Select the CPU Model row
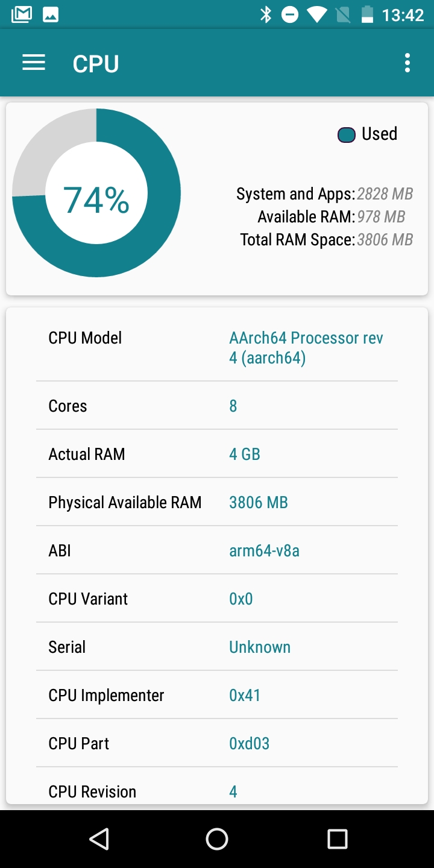Viewport: 434px width, 868px height. pos(217,347)
